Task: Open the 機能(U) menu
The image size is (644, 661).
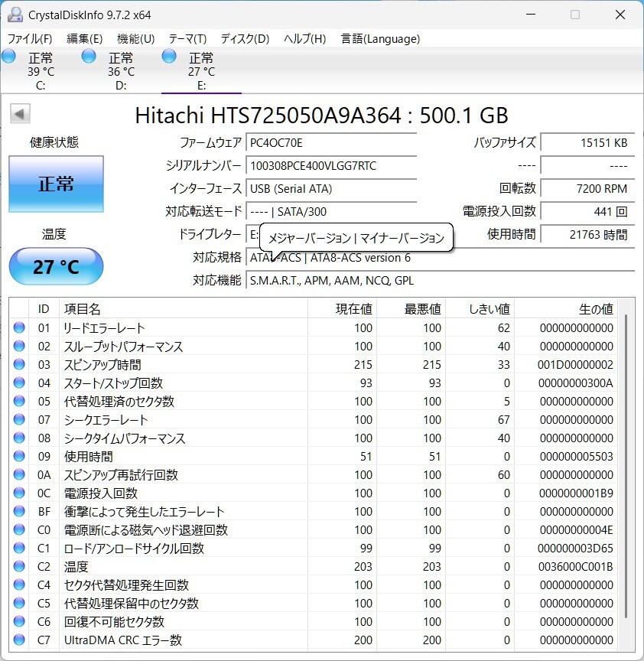Action: (x=134, y=38)
